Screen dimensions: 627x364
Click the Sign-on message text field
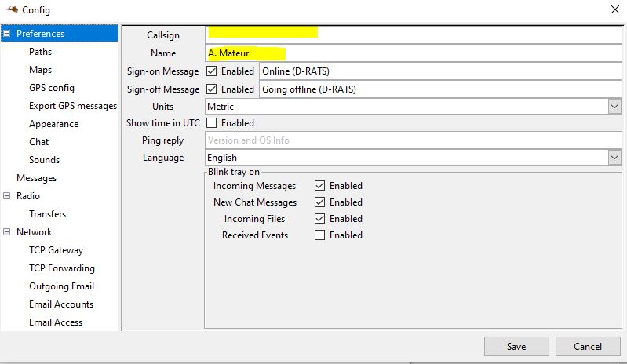(x=441, y=71)
